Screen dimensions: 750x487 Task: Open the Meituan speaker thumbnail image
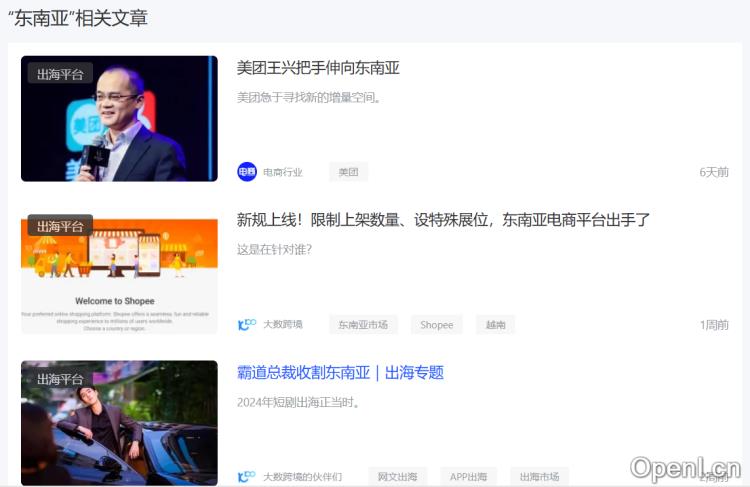[x=119, y=119]
